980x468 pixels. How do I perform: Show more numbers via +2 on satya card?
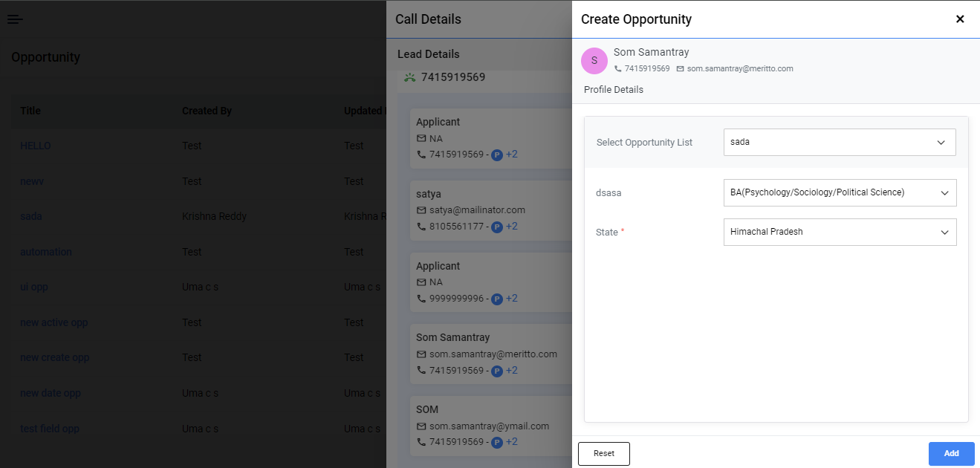tap(512, 226)
